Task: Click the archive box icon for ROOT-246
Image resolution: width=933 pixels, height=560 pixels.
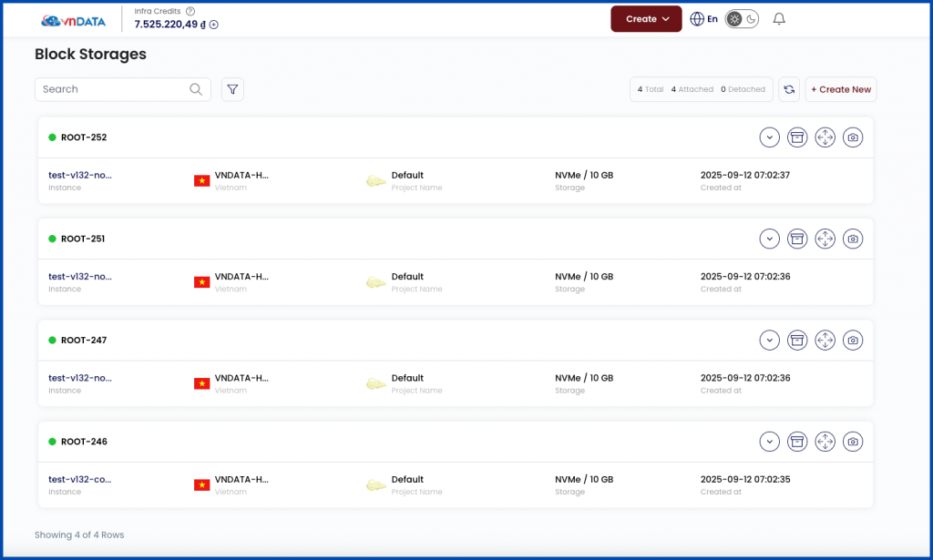Action: point(797,442)
